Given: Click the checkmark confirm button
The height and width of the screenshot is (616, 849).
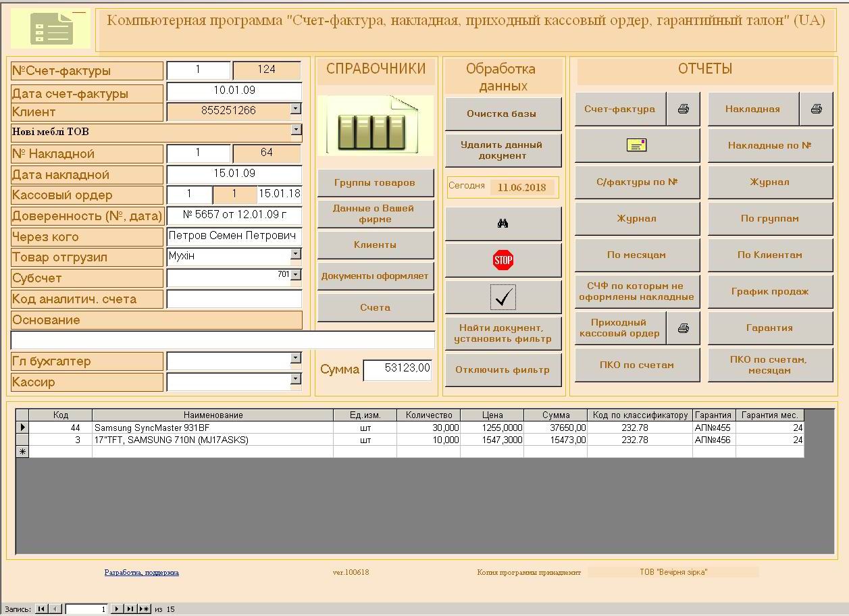Looking at the screenshot, I should [x=503, y=297].
